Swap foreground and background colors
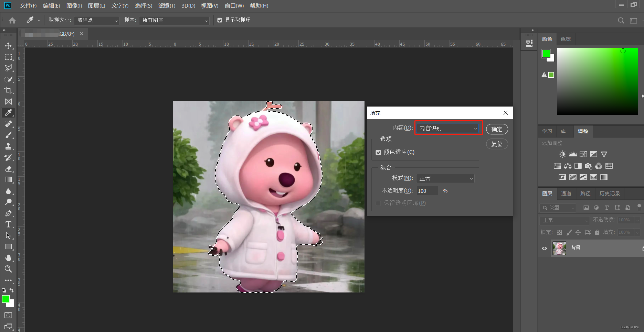 11,290
